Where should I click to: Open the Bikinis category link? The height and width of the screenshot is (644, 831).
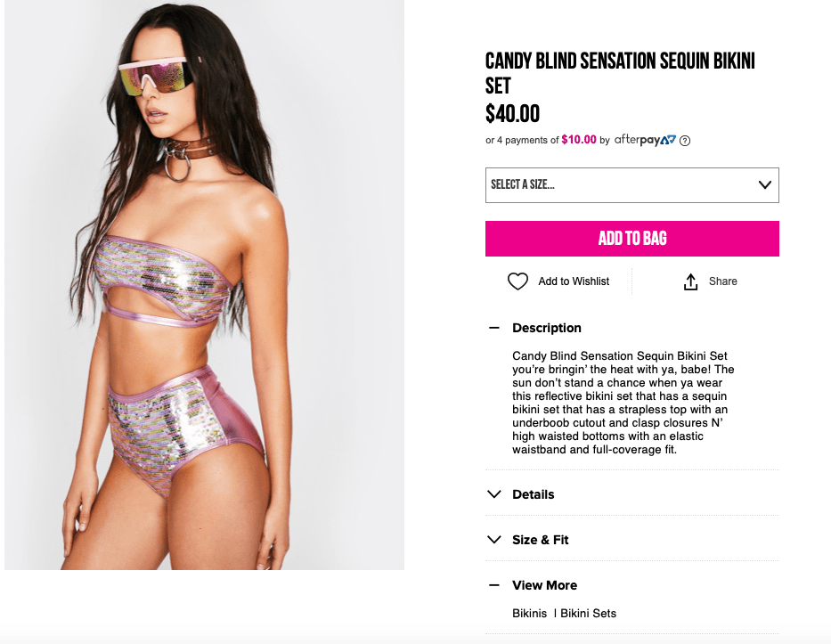[x=530, y=613]
